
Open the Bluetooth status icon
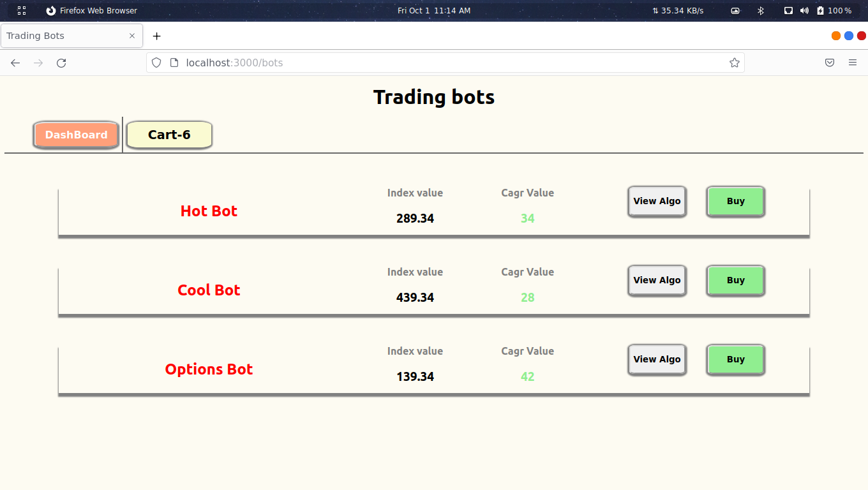click(760, 10)
